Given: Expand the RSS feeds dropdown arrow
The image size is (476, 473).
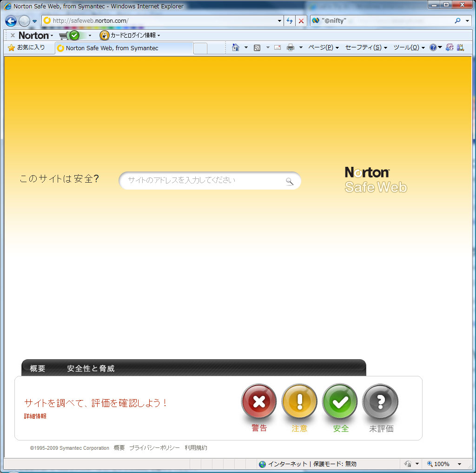Looking at the screenshot, I should (x=268, y=48).
